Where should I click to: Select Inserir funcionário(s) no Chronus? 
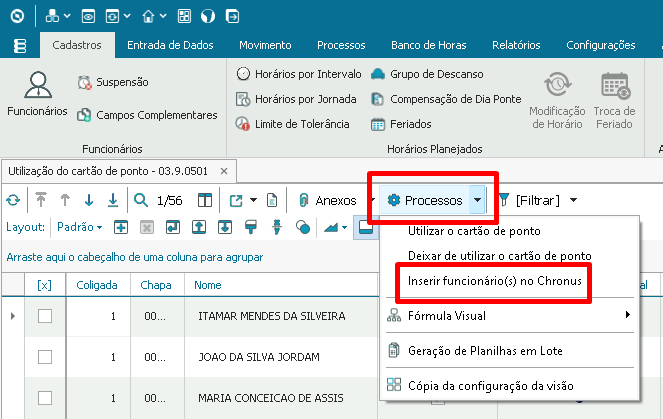click(495, 281)
